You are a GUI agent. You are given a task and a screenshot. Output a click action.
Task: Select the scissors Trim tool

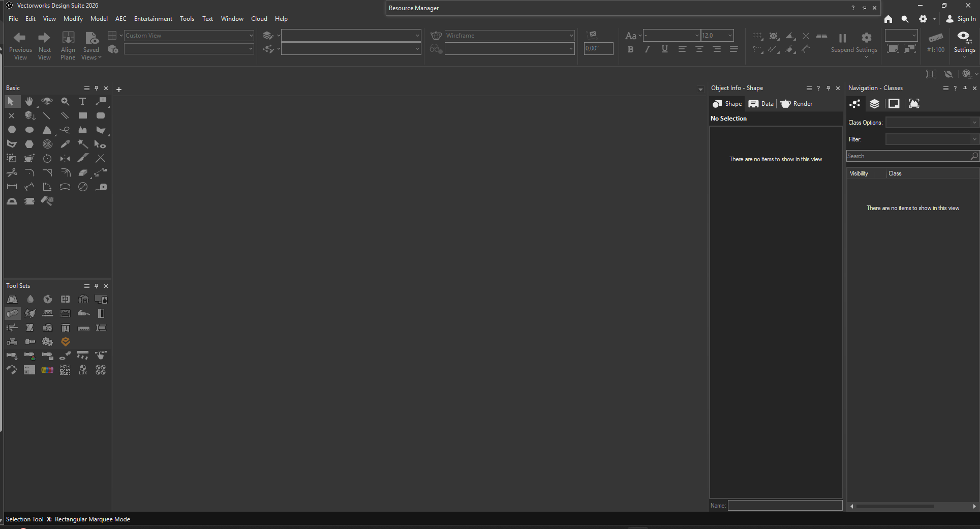12,173
